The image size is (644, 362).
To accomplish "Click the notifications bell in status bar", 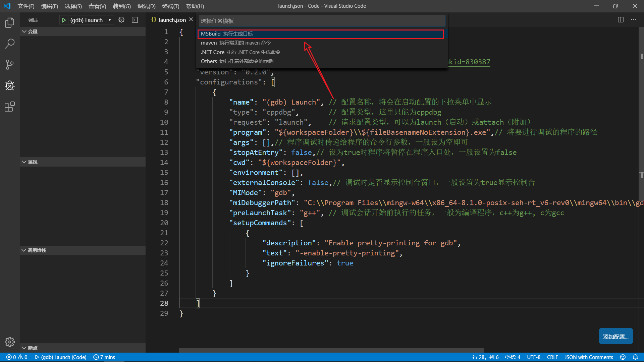I will point(635,357).
